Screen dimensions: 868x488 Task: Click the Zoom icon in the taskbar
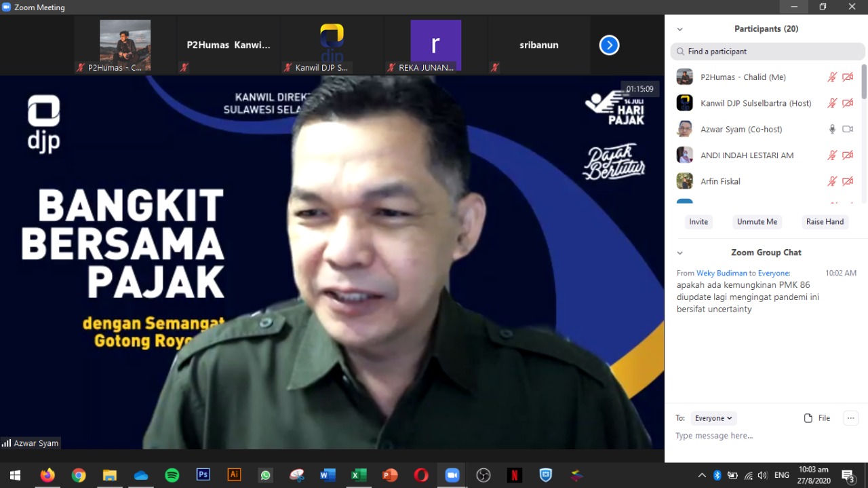pos(452,475)
